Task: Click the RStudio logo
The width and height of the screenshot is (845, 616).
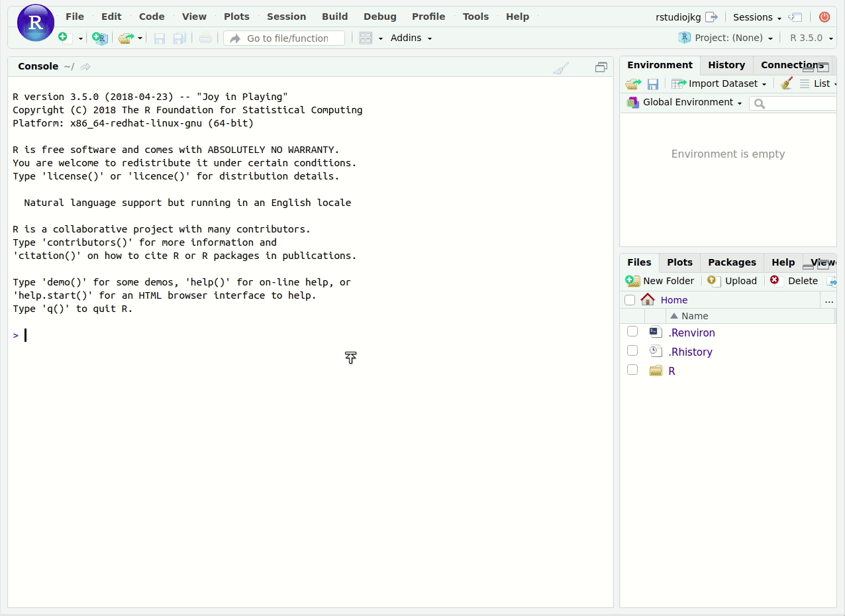Action: point(35,23)
